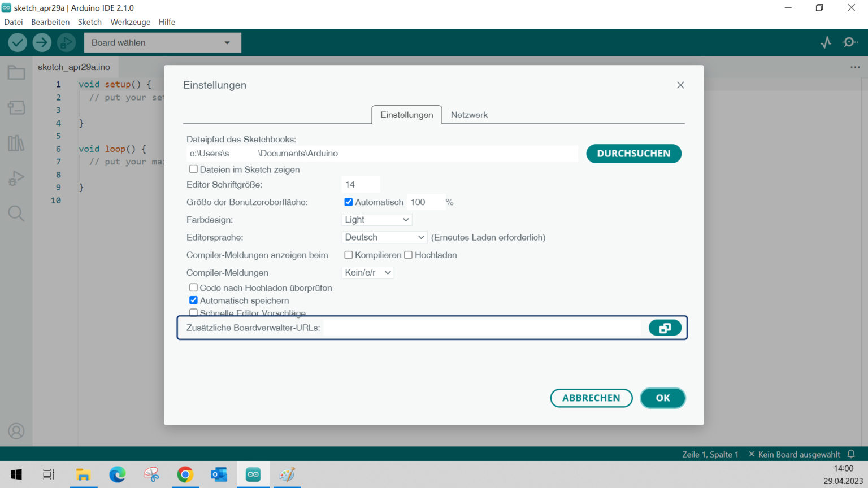Expand the Farbdesign 'Light' dropdown
Image resolution: width=868 pixels, height=488 pixels.
[x=377, y=220]
